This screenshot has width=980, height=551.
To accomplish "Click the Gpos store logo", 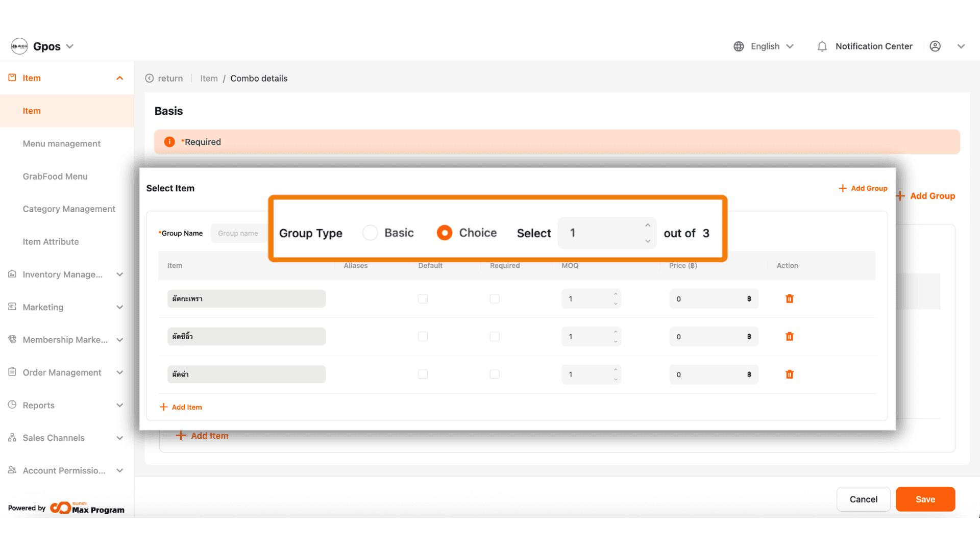I will (19, 46).
